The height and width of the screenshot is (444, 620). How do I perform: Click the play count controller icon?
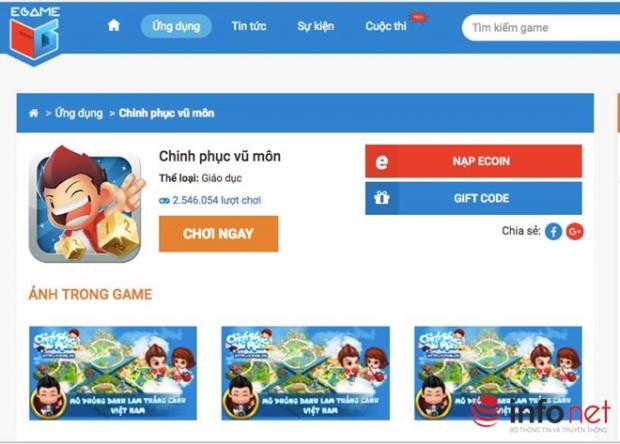point(164,201)
